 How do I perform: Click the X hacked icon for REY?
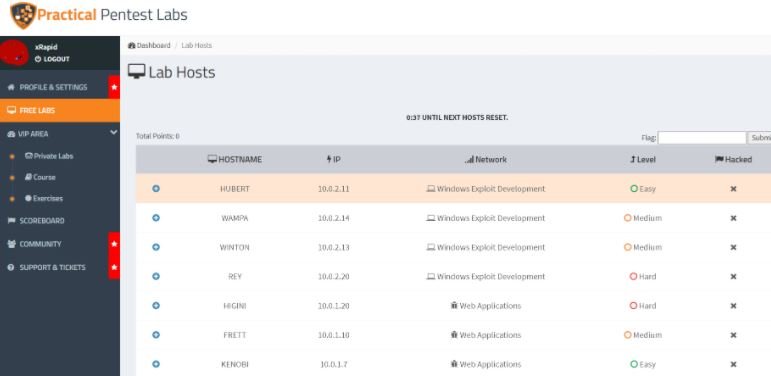[733, 277]
